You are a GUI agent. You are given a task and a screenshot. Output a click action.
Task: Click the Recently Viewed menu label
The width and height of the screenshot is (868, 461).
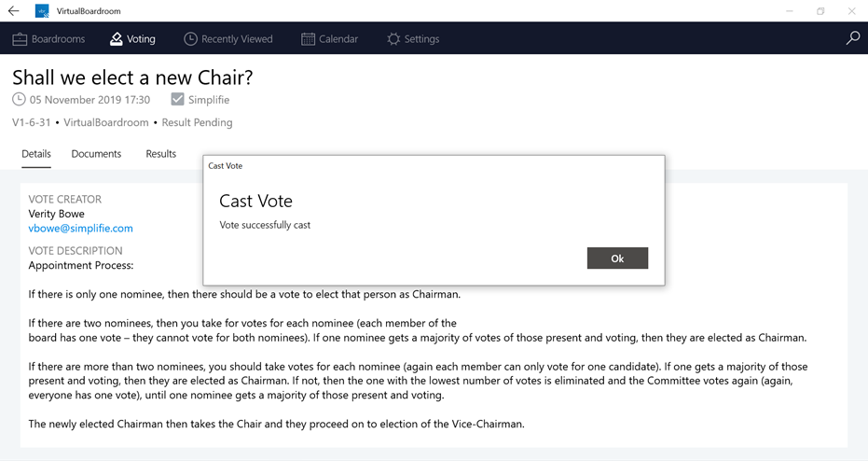pyautogui.click(x=237, y=39)
